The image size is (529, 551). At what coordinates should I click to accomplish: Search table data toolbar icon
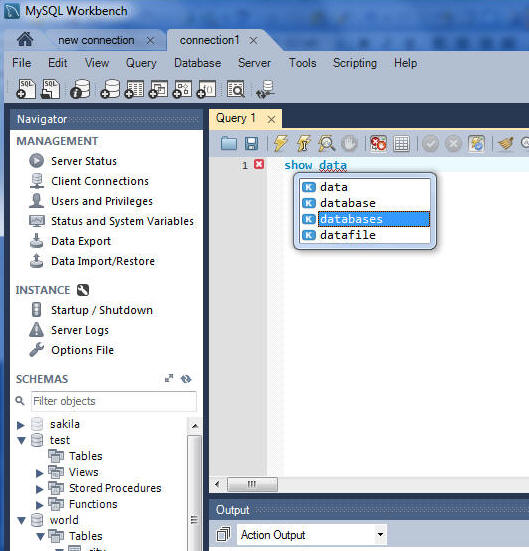(x=236, y=89)
